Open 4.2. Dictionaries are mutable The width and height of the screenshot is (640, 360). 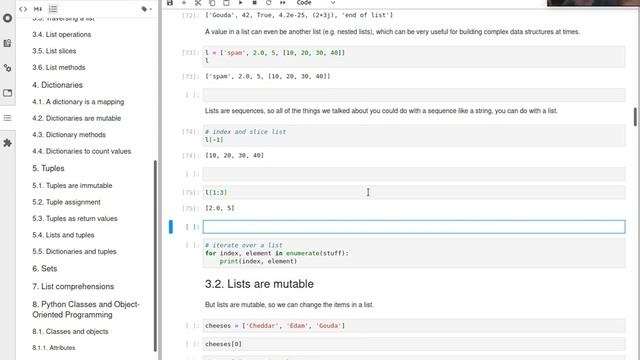tap(77, 118)
